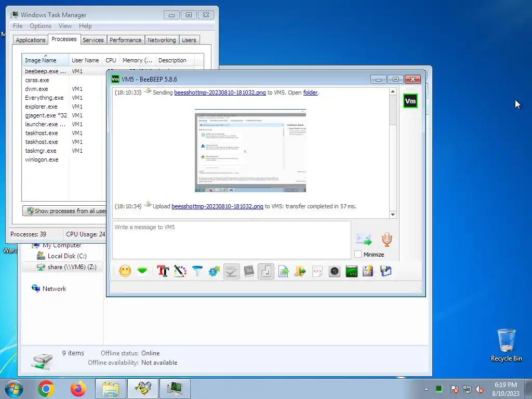Switch to BeeBEEP bee taskbar button

[x=143, y=389]
